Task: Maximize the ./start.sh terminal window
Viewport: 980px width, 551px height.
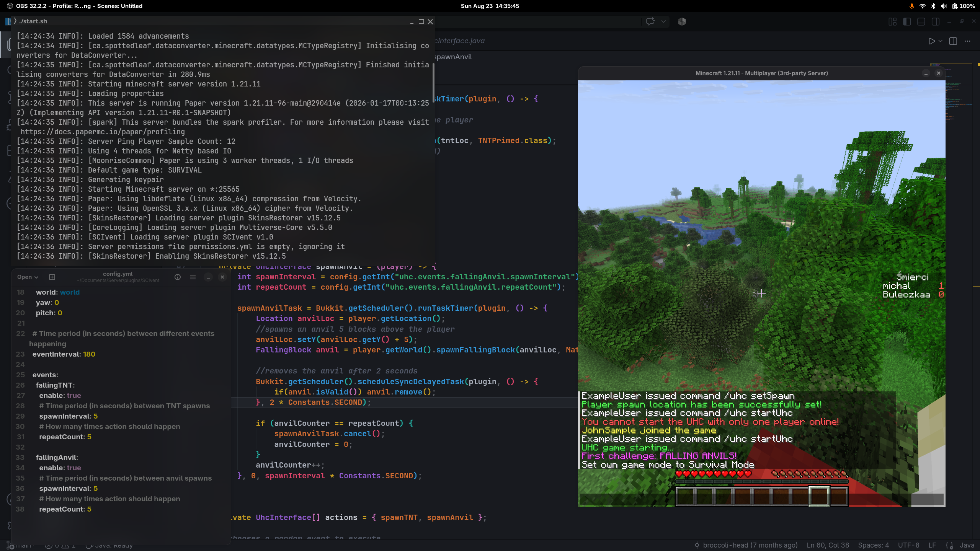Action: click(421, 21)
